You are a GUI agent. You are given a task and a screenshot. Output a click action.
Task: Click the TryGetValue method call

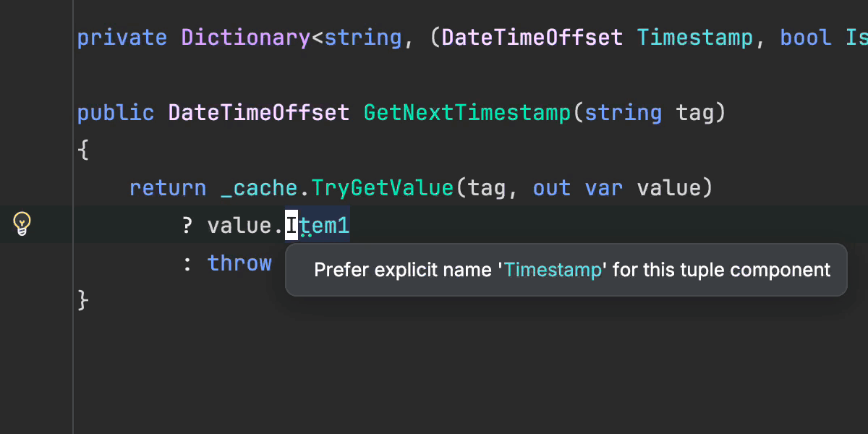[x=383, y=188]
